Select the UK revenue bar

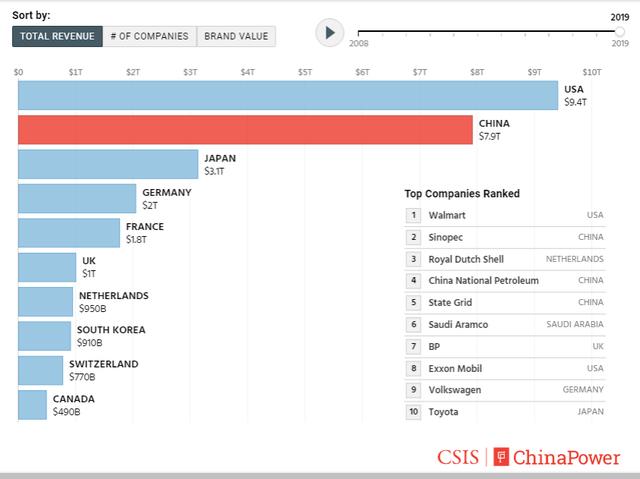(x=47, y=267)
